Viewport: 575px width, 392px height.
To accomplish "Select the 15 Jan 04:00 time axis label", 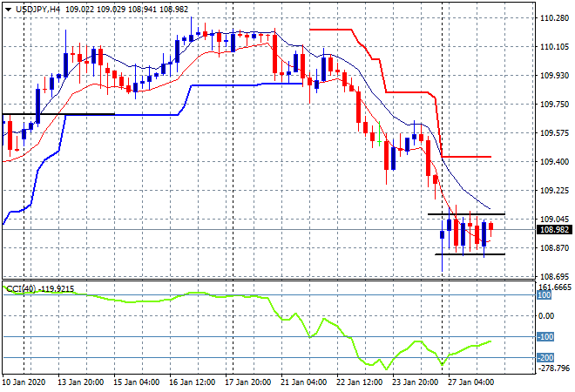I will [137, 382].
